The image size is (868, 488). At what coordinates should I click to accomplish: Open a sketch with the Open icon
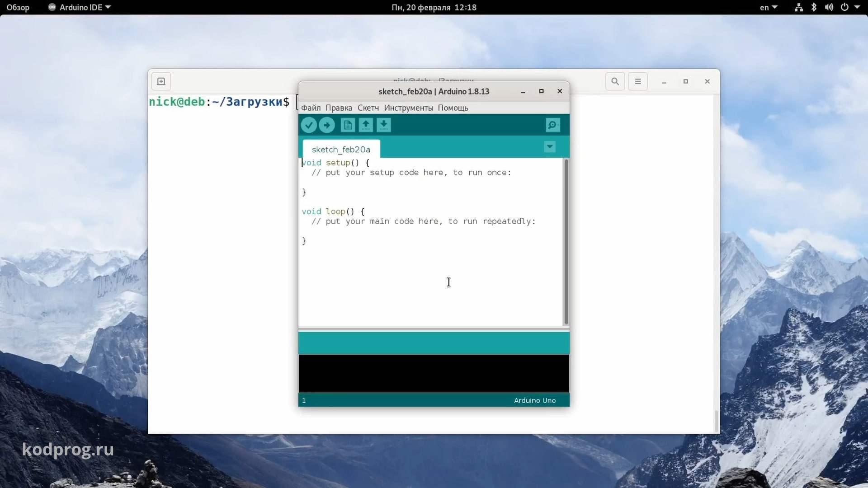(366, 125)
